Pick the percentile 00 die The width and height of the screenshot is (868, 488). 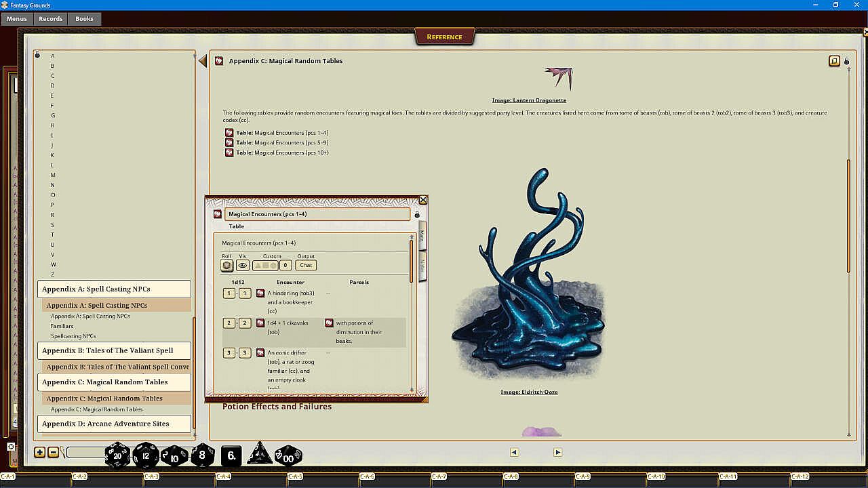point(288,456)
